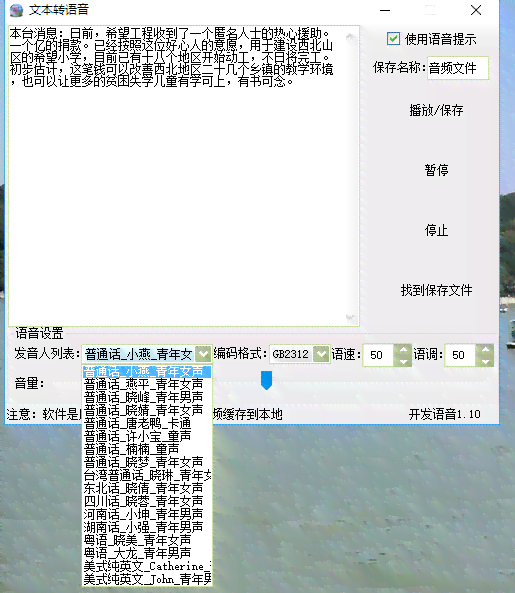Click the 语调 value field
The height and width of the screenshot is (593, 515).
pyautogui.click(x=461, y=355)
